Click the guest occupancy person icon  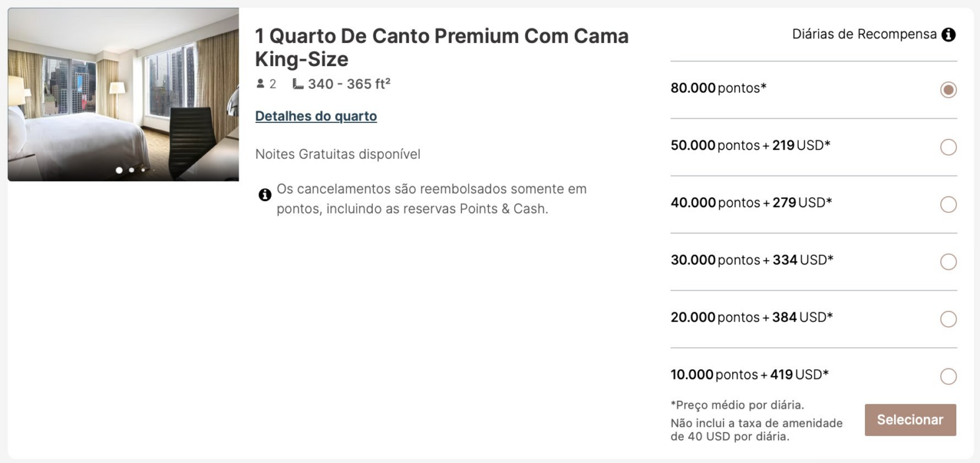coord(260,84)
